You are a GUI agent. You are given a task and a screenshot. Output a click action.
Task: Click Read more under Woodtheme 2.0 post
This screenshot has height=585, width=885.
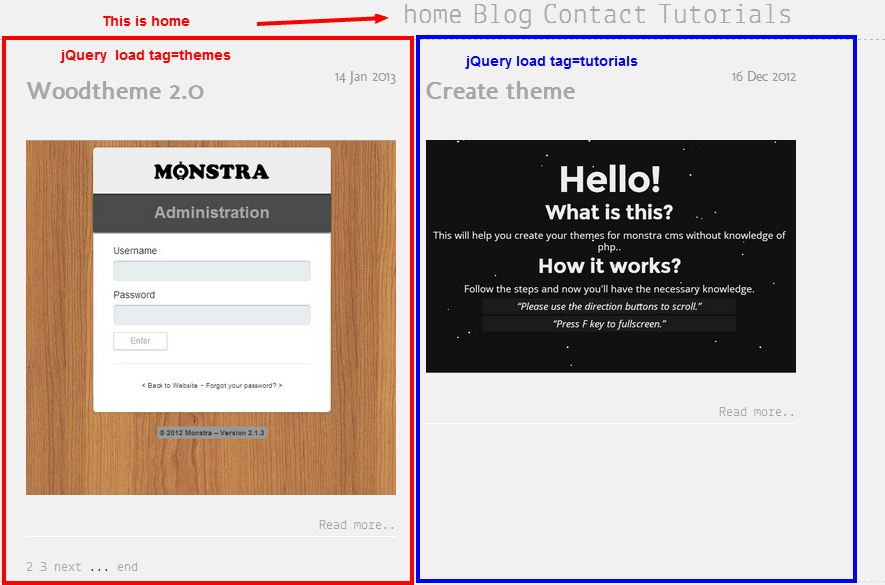pos(356,525)
